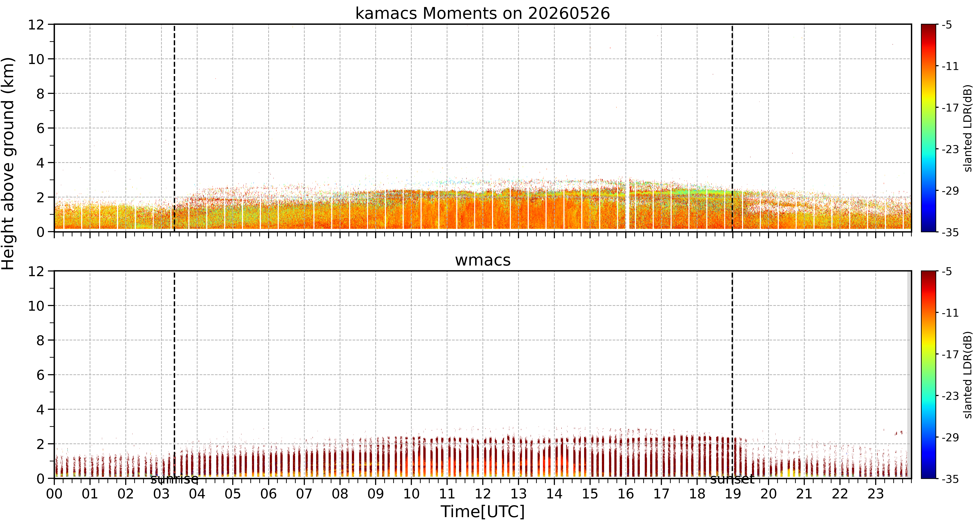
Task: Click y-axis tick "10" of wmacs panel
Action: click(x=36, y=306)
